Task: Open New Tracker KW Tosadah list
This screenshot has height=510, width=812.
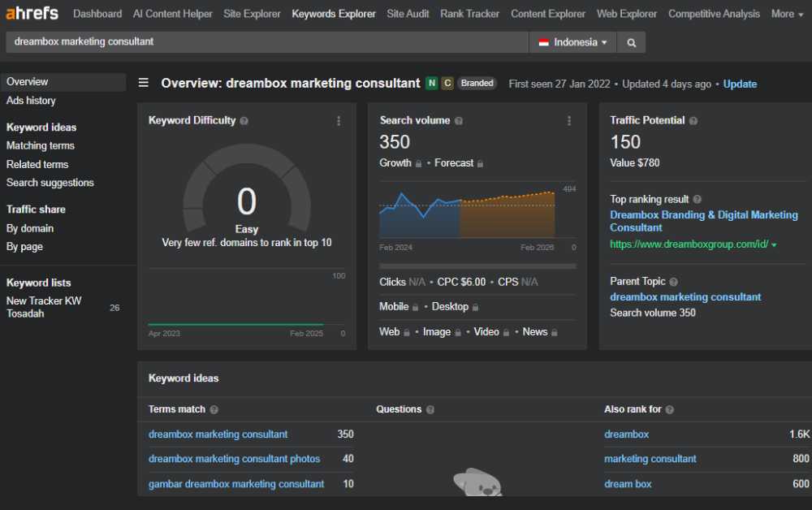Action: click(44, 307)
